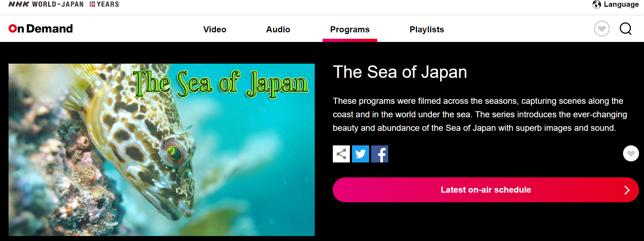
Task: Share this program on Facebook
Action: click(x=380, y=154)
